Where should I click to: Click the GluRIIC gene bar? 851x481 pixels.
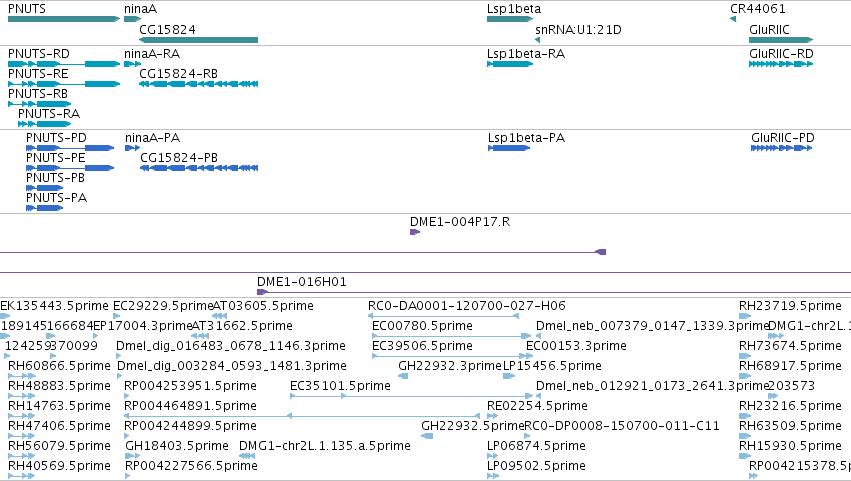pos(781,40)
